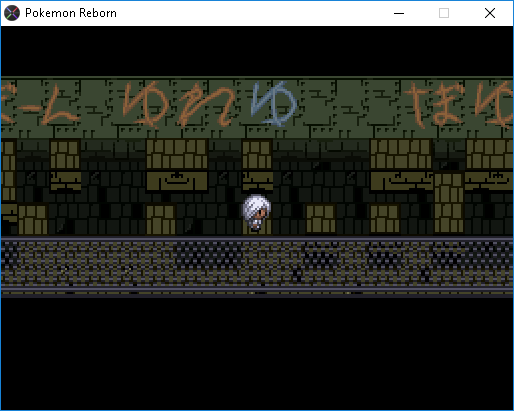Minimize the Pokemon Reborn window

[399, 13]
